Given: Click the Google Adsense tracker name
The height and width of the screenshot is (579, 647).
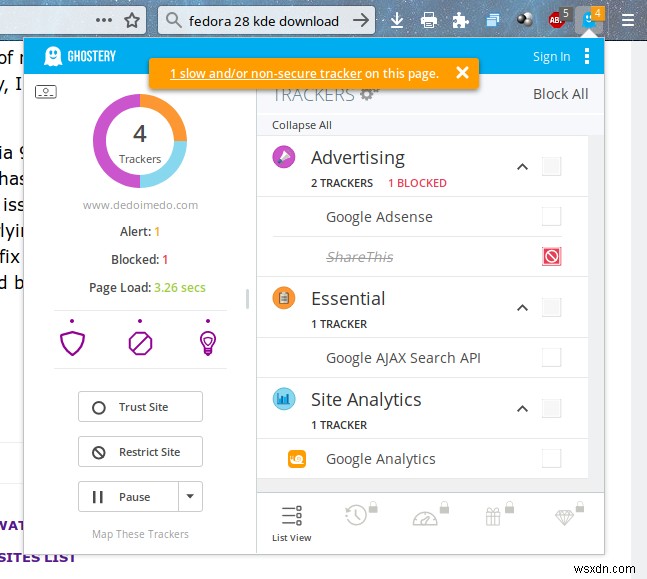Looking at the screenshot, I should click(379, 217).
